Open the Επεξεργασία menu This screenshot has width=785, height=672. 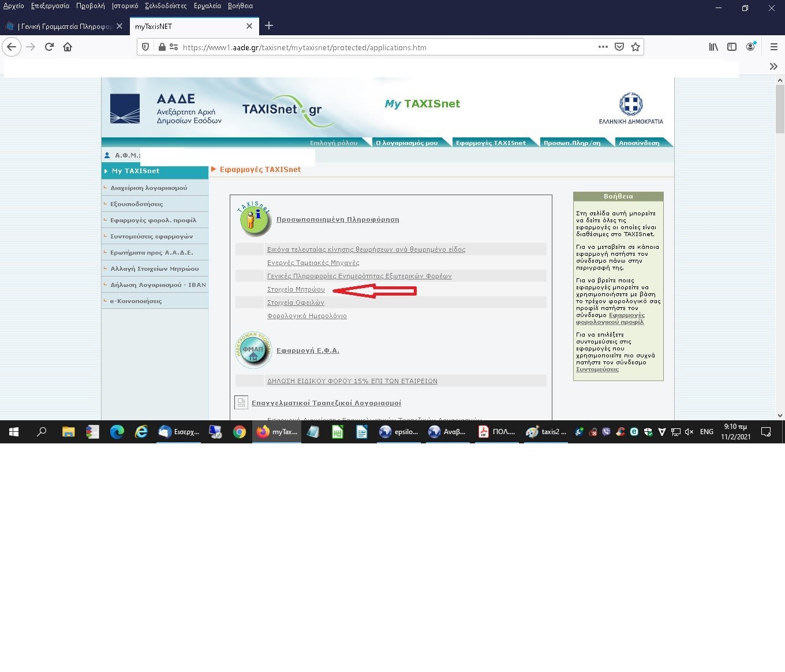point(50,6)
